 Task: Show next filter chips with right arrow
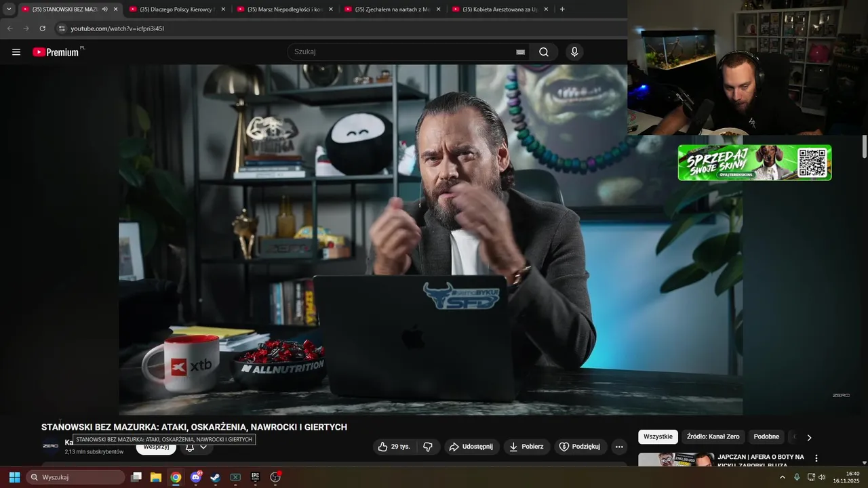point(808,437)
